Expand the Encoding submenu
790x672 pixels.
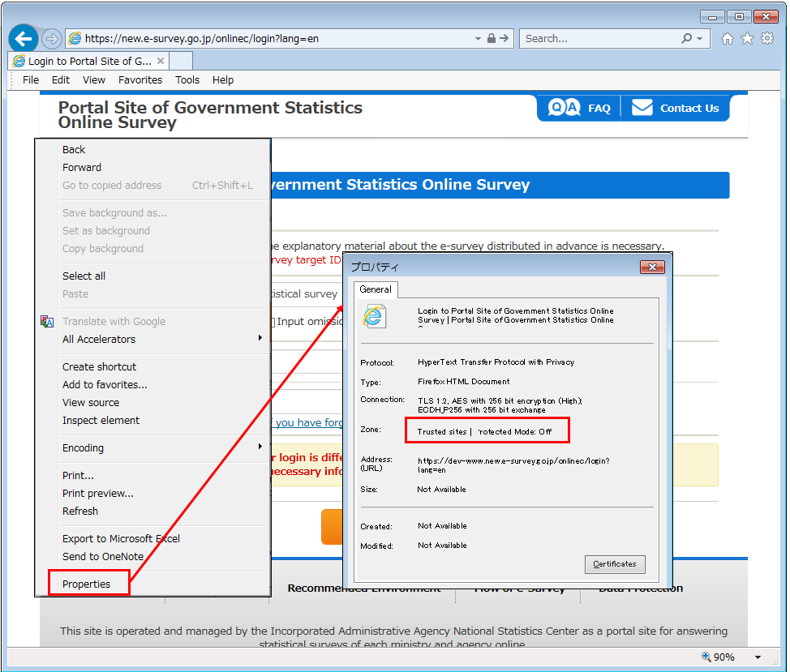coord(165,448)
